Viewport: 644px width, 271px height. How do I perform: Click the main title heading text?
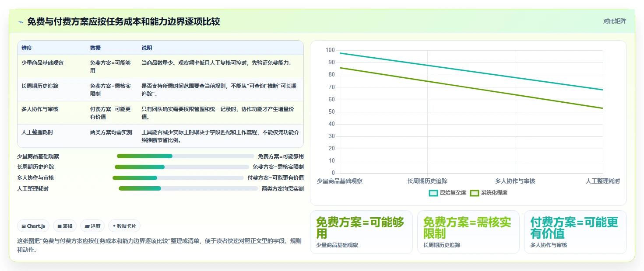click(123, 21)
